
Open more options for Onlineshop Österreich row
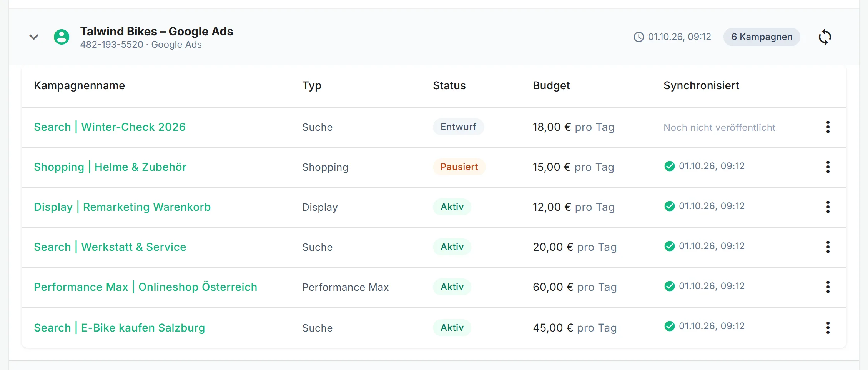coord(828,287)
